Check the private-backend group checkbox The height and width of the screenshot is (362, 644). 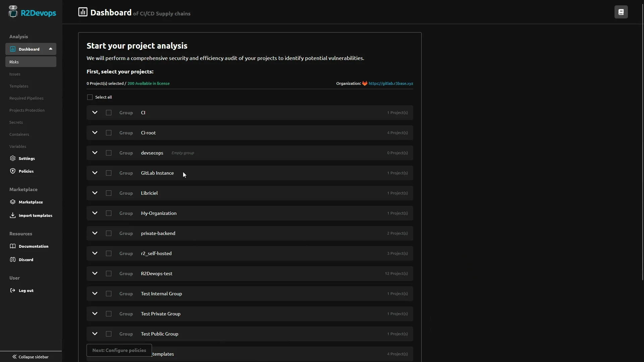coord(109,233)
